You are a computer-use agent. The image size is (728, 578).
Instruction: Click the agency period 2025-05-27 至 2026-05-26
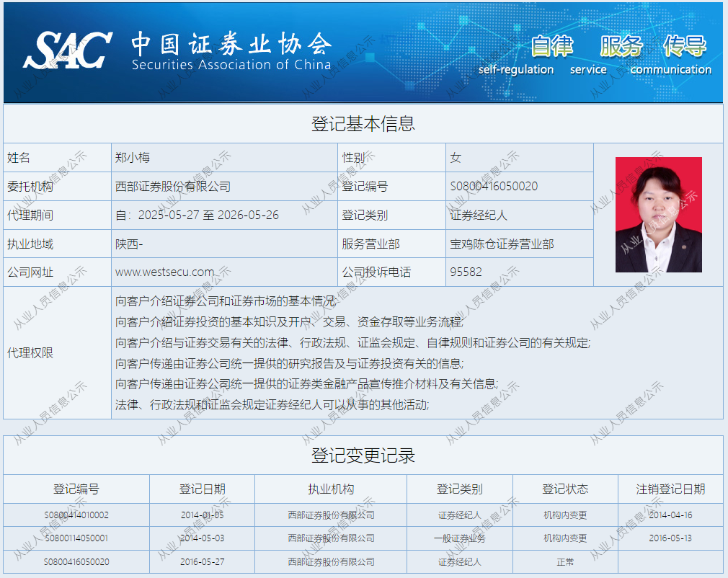click(197, 215)
